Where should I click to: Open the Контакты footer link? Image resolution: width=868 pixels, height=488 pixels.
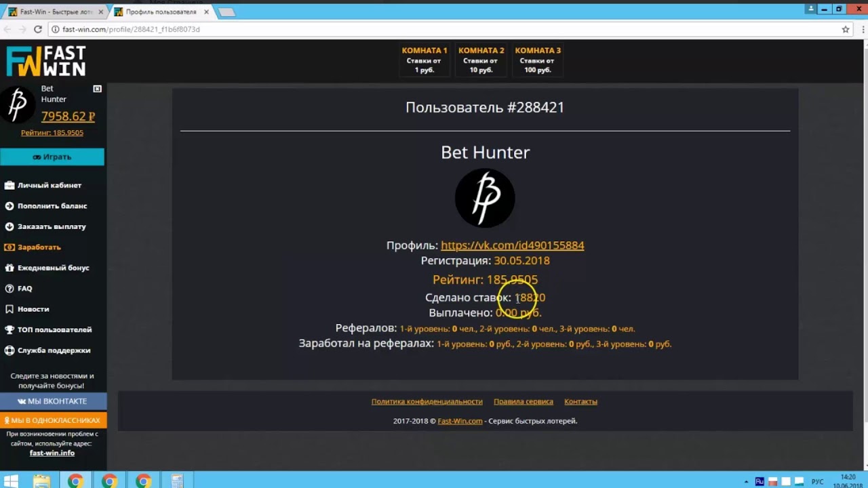tap(580, 402)
